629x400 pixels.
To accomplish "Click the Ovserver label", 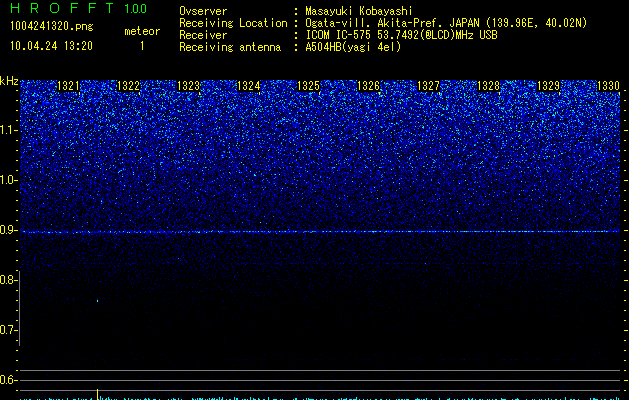I will pos(203,11).
